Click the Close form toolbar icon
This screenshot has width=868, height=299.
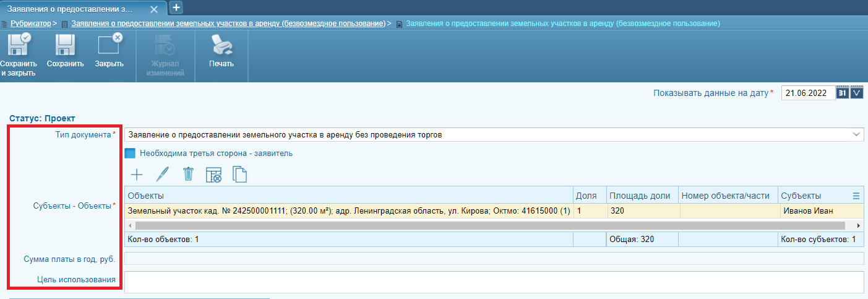(110, 46)
